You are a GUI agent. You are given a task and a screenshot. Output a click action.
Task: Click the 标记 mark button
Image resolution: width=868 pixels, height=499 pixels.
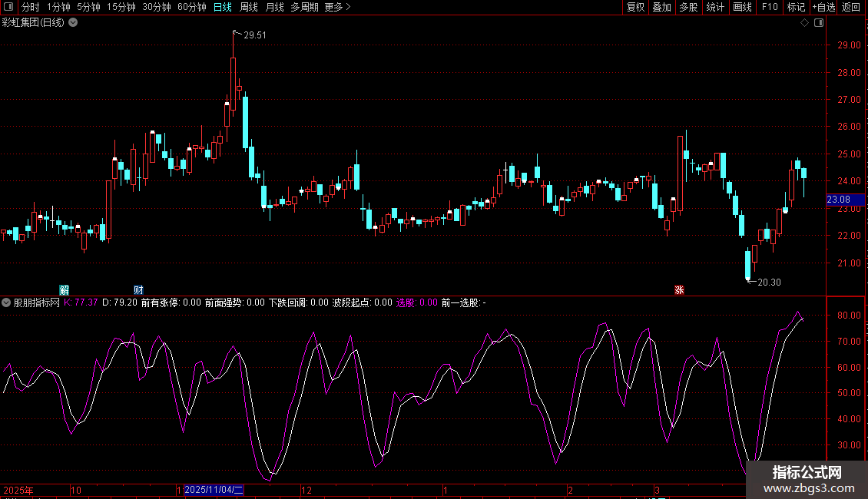pyautogui.click(x=796, y=7)
